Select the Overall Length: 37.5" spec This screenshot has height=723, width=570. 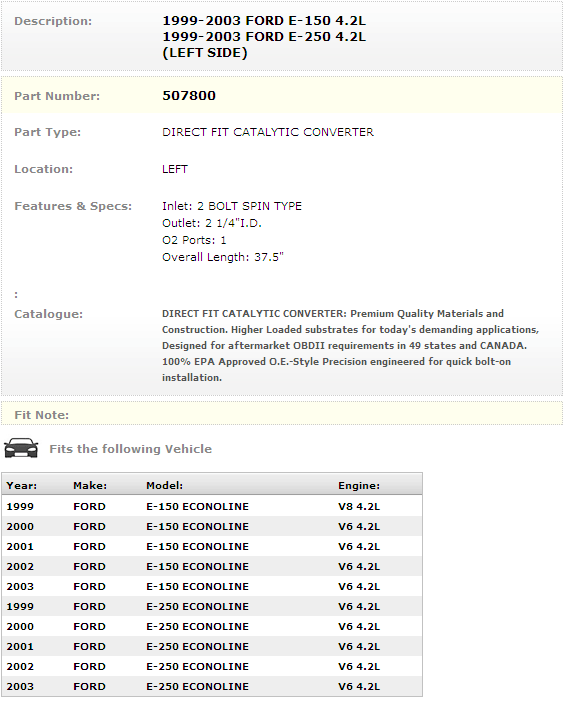coord(223,257)
